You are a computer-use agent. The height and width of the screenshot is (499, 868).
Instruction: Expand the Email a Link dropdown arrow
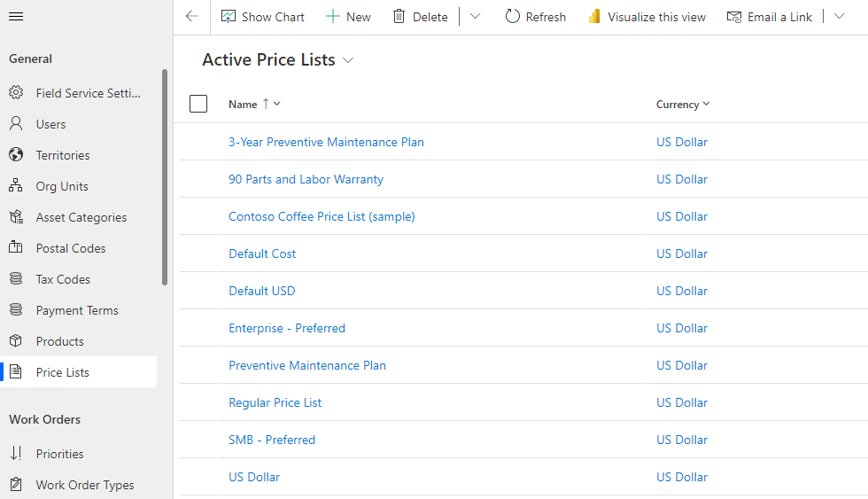pos(840,17)
